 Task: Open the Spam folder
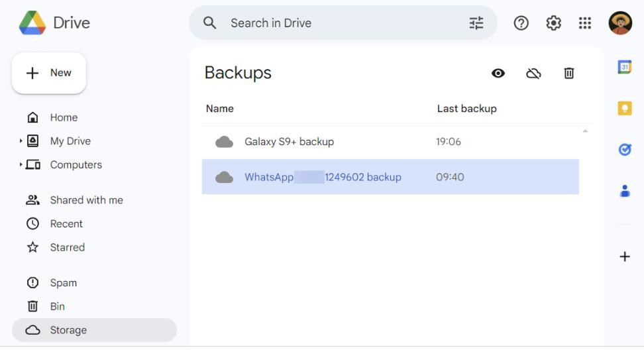(63, 283)
